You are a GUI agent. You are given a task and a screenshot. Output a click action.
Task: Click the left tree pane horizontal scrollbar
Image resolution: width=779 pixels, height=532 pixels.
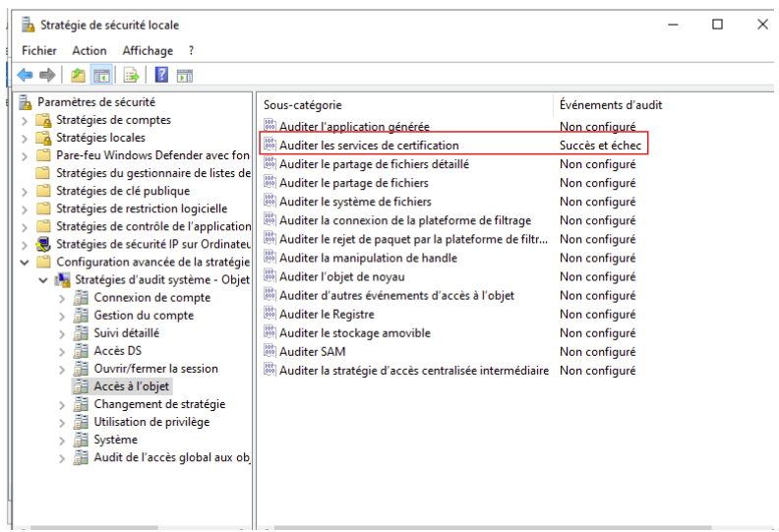coord(94,527)
